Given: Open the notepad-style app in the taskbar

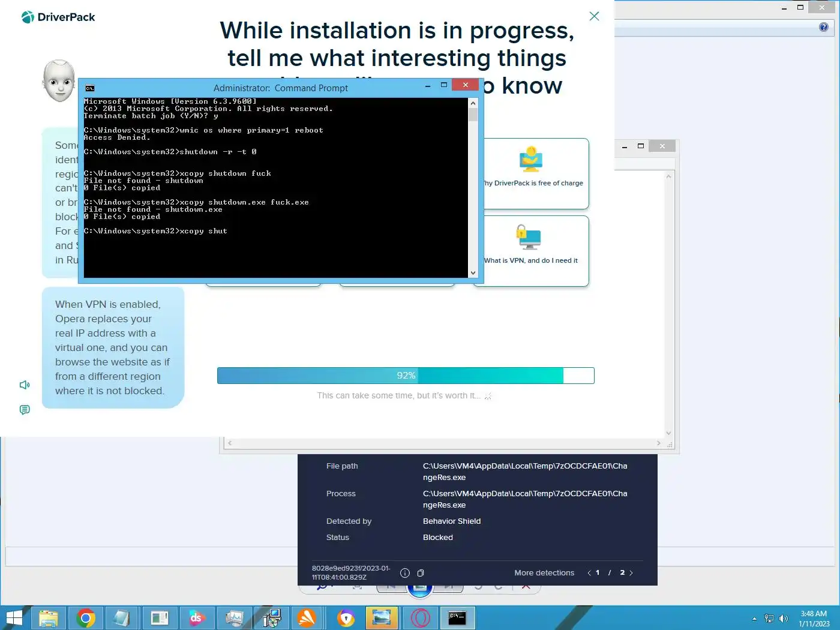Looking at the screenshot, I should point(122,618).
